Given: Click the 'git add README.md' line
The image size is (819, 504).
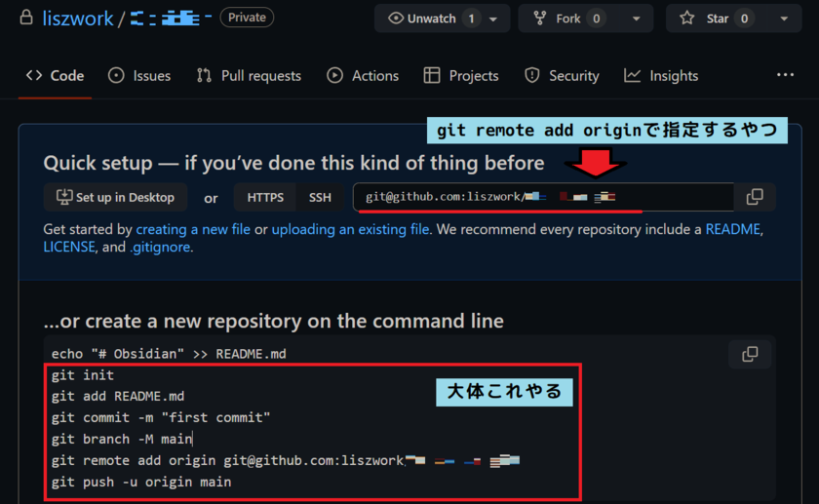Looking at the screenshot, I should pyautogui.click(x=118, y=397).
